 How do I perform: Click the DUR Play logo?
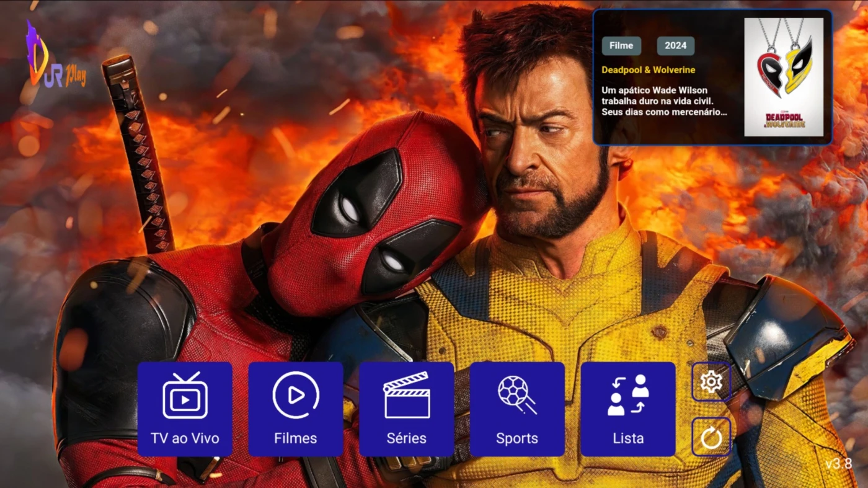55,55
